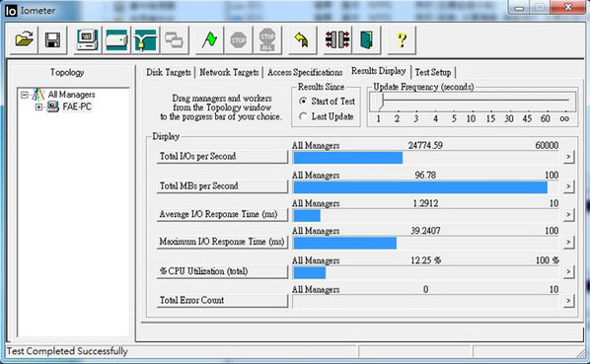Open test configuration file icon
The image size is (590, 364).
24,39
